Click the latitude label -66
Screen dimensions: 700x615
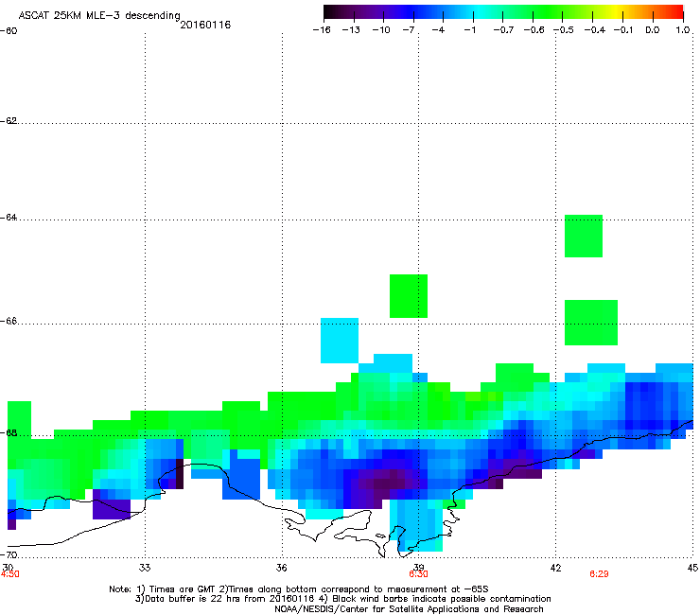(9, 321)
